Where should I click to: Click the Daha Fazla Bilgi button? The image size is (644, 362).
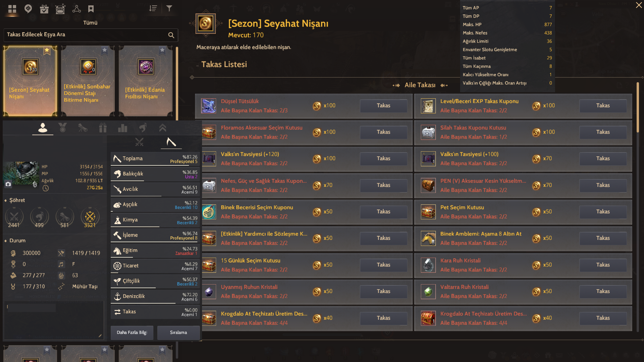point(132,332)
